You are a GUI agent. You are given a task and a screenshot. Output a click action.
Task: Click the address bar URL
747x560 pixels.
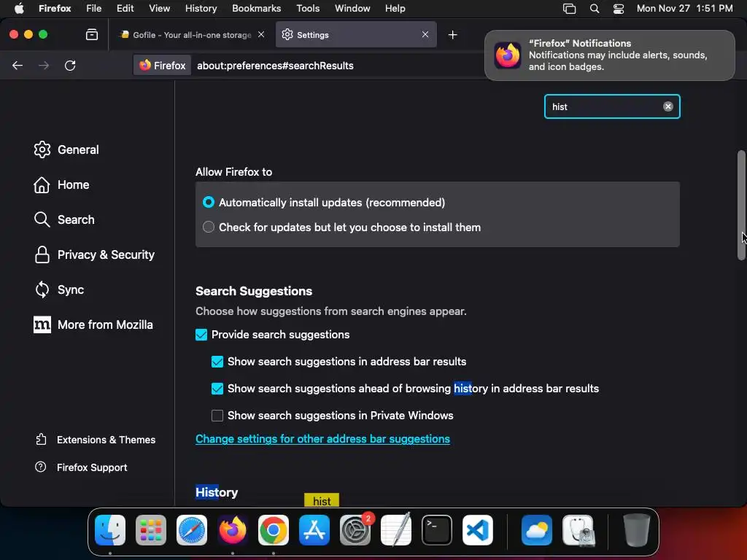[x=275, y=66]
